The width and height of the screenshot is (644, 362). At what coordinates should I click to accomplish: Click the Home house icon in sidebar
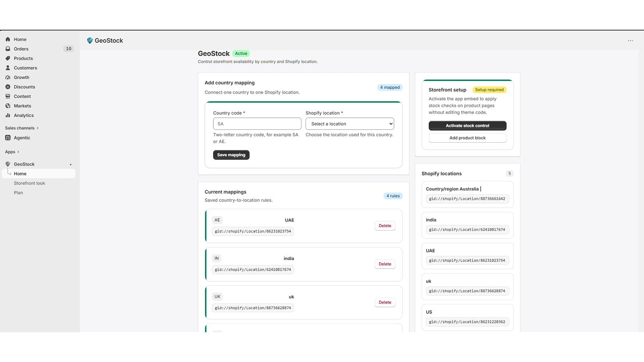click(x=8, y=39)
